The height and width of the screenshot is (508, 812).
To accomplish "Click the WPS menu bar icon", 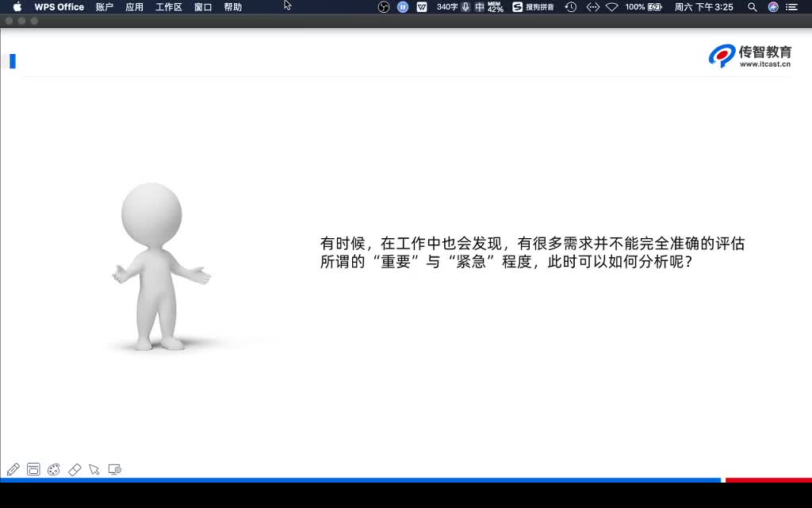I will (422, 6).
